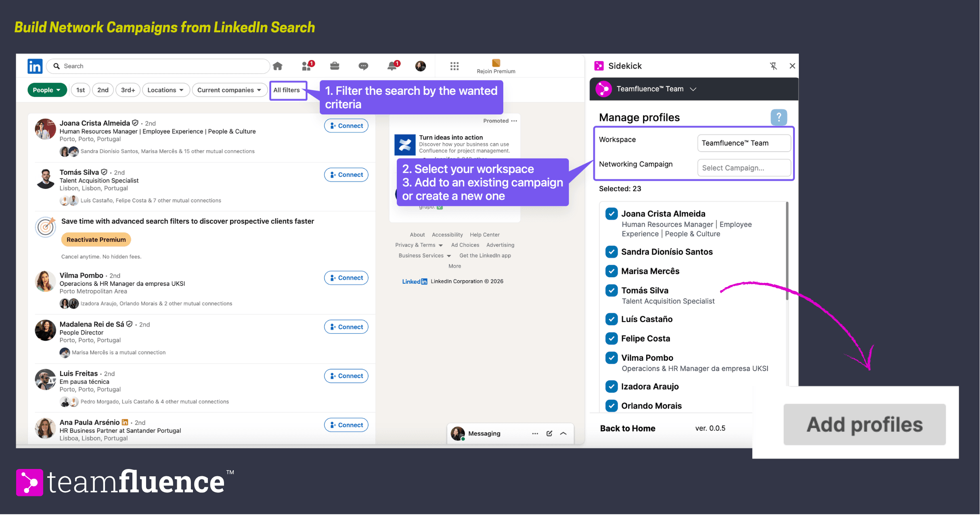The height and width of the screenshot is (515, 980).
Task: Connect with Luis Freitas
Action: pos(346,376)
